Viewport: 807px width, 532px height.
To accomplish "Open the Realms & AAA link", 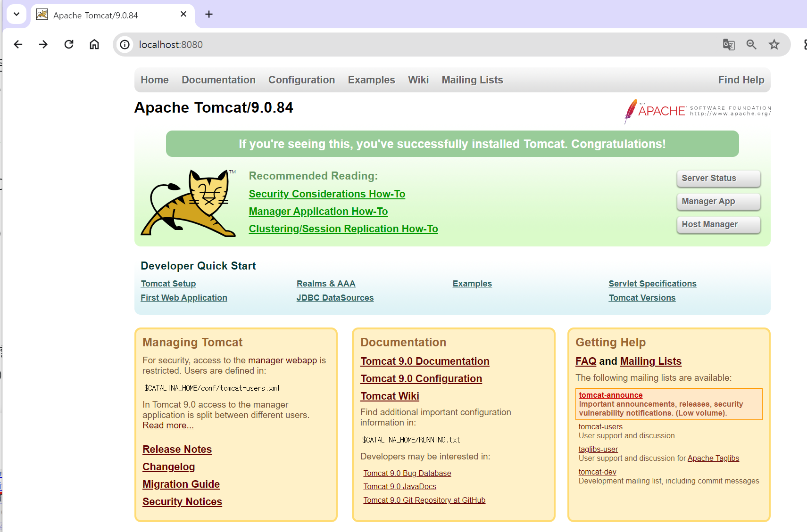I will pyautogui.click(x=326, y=284).
